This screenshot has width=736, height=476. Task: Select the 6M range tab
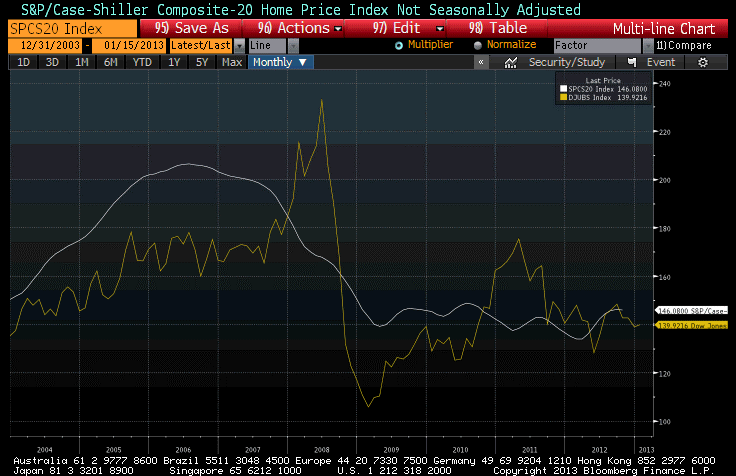111,62
